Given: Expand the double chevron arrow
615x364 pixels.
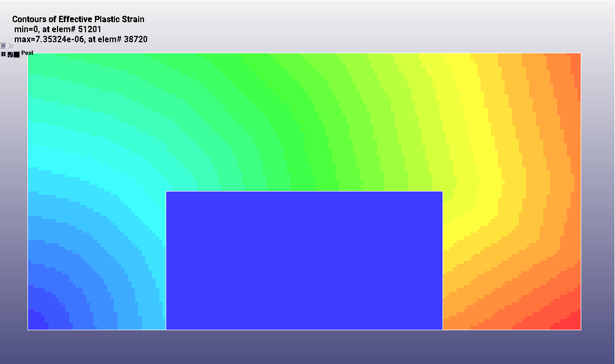Looking at the screenshot, I should pos(11,46).
